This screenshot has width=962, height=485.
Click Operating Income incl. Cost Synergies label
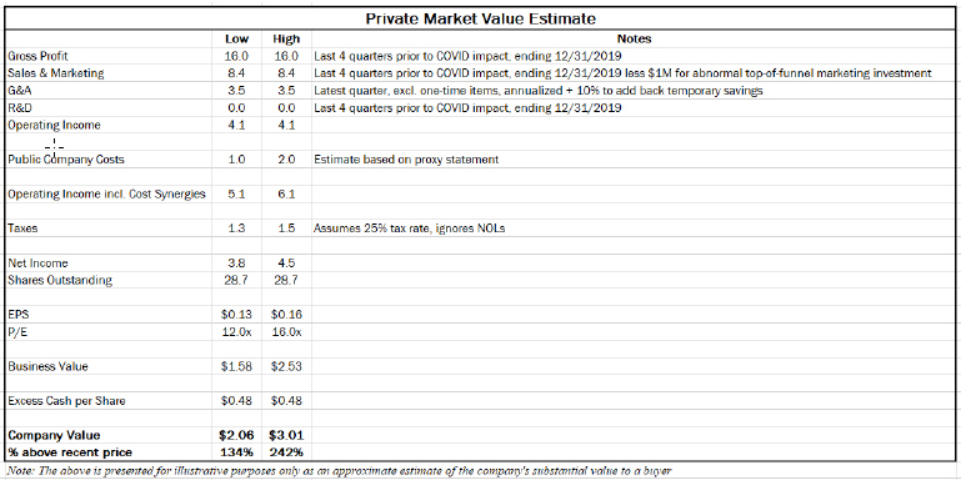click(x=107, y=194)
